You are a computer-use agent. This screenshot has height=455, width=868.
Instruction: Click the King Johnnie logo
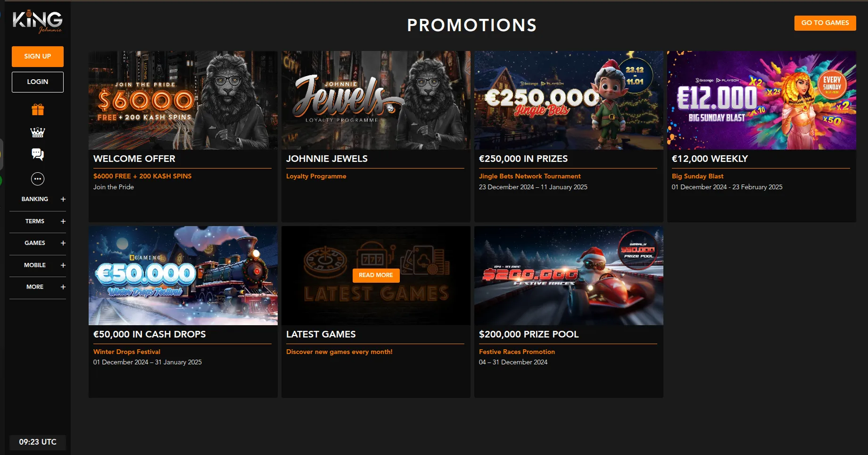[37, 22]
